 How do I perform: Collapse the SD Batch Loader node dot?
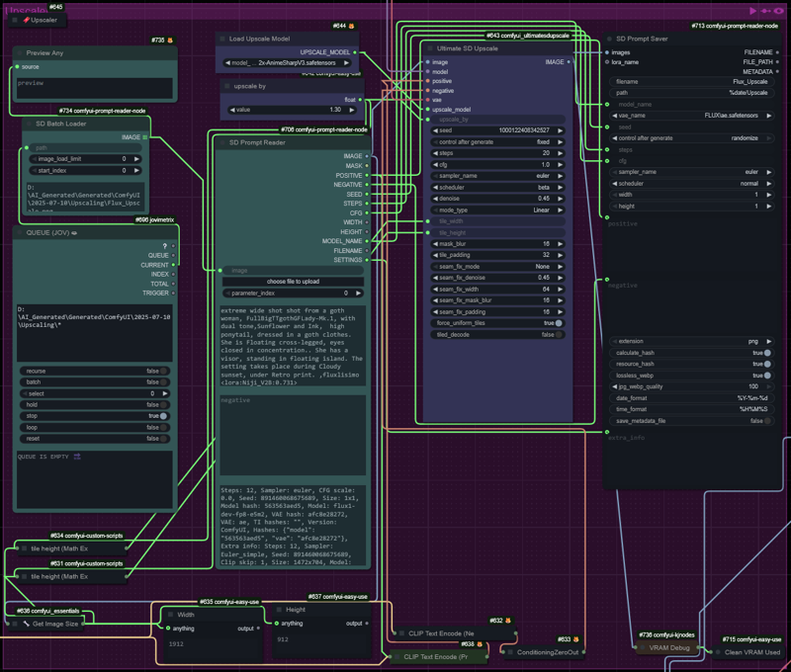pos(30,124)
